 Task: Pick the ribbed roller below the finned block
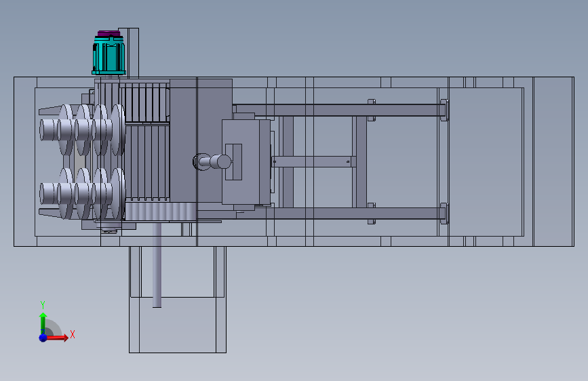[161, 211]
